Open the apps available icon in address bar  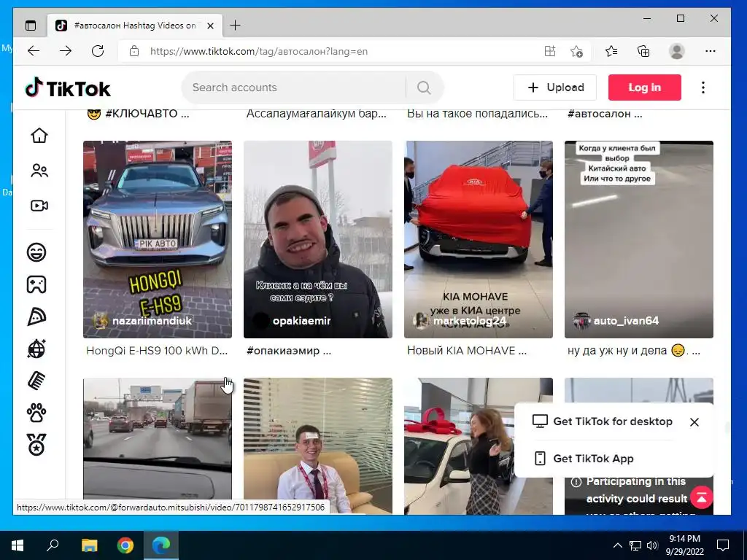tap(550, 51)
